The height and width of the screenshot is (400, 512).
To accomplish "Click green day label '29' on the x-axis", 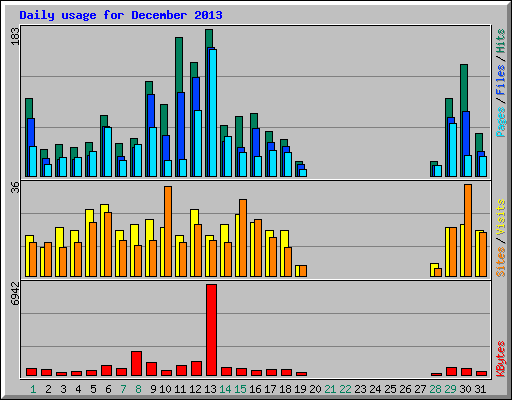I will tap(450, 389).
